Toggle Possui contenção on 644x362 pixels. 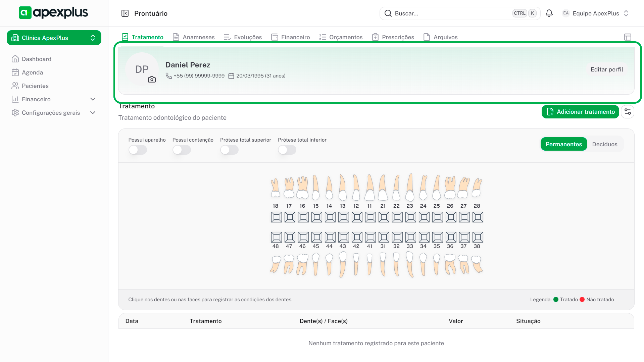click(182, 150)
